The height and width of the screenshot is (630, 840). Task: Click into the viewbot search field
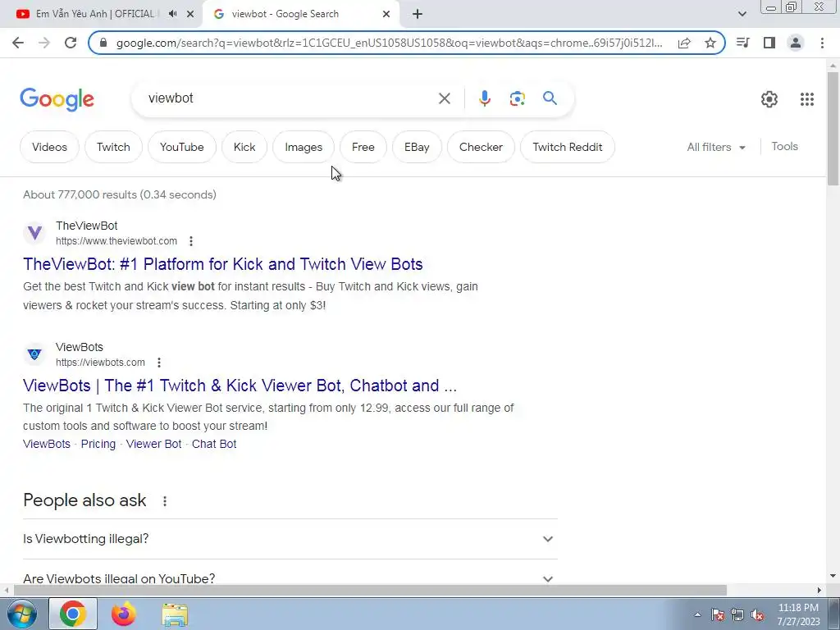pyautogui.click(x=290, y=98)
